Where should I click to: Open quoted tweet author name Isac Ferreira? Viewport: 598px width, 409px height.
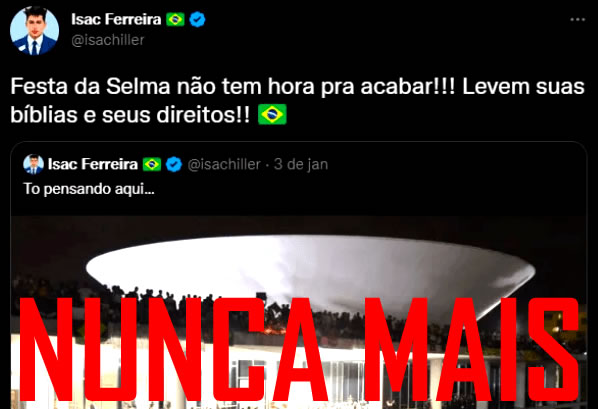pyautogui.click(x=93, y=164)
